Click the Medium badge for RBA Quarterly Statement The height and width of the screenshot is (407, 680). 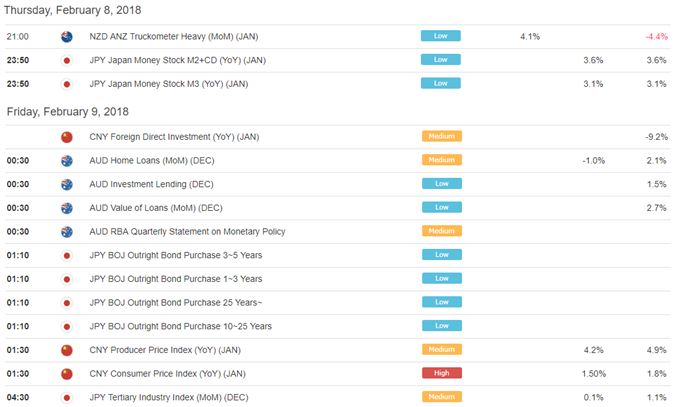click(x=441, y=231)
